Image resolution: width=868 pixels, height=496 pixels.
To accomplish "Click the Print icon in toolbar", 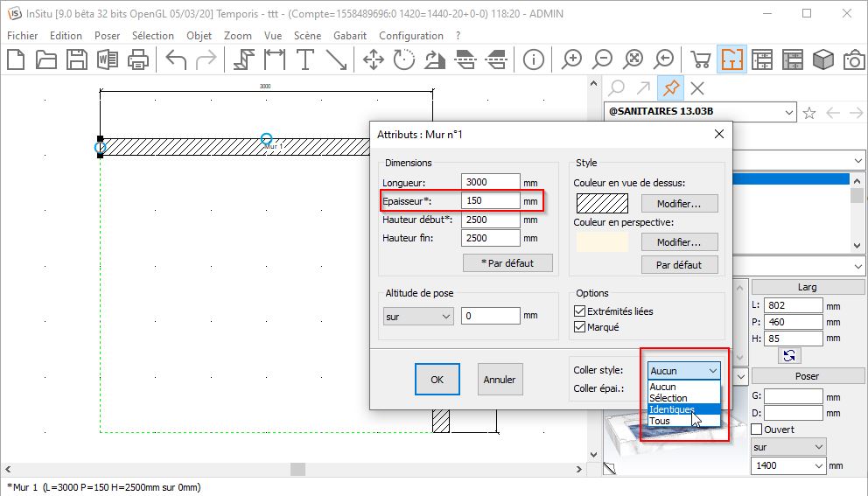I will (x=138, y=59).
